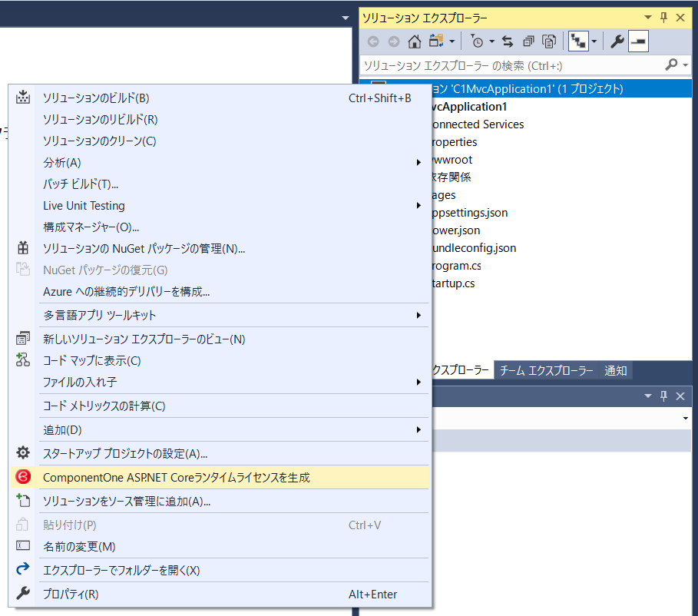Open the search options dropdown arrow
The image size is (698, 616).
686,65
